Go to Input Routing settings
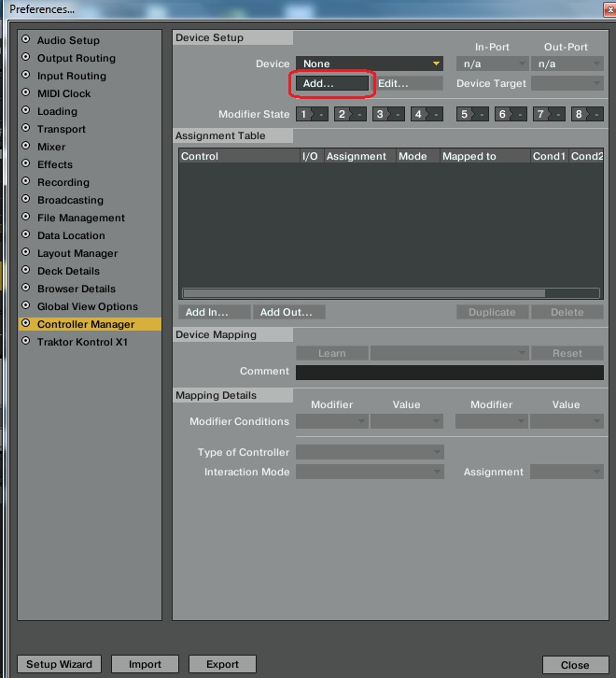The height and width of the screenshot is (678, 616). coord(71,76)
